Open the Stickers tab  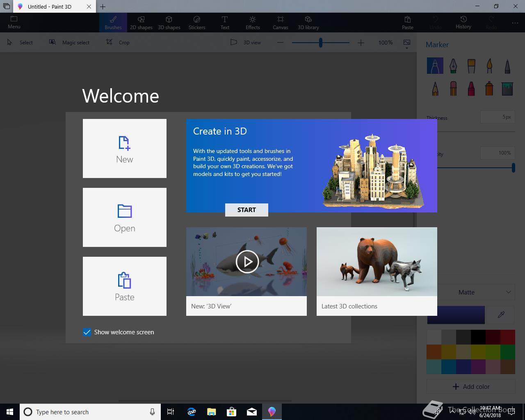[197, 23]
